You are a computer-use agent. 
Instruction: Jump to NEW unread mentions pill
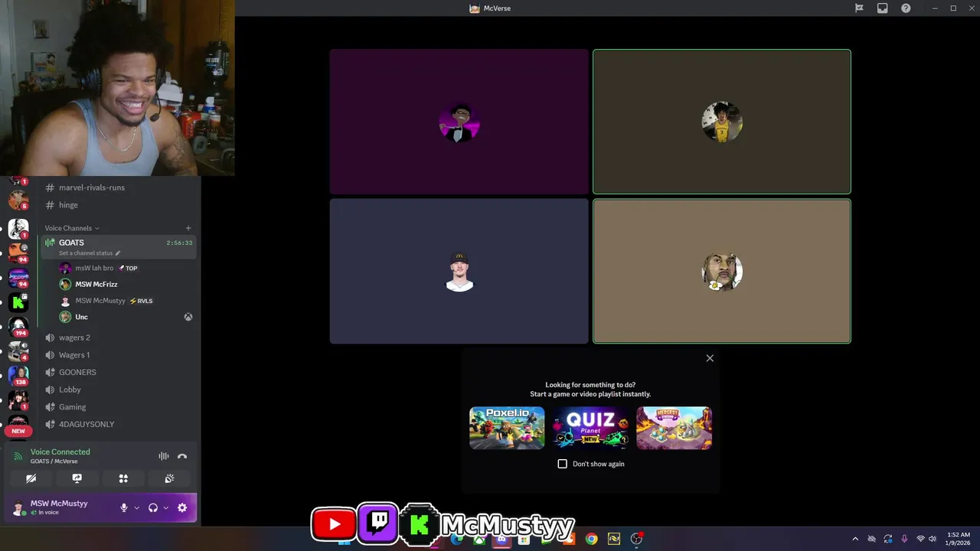pyautogui.click(x=18, y=431)
